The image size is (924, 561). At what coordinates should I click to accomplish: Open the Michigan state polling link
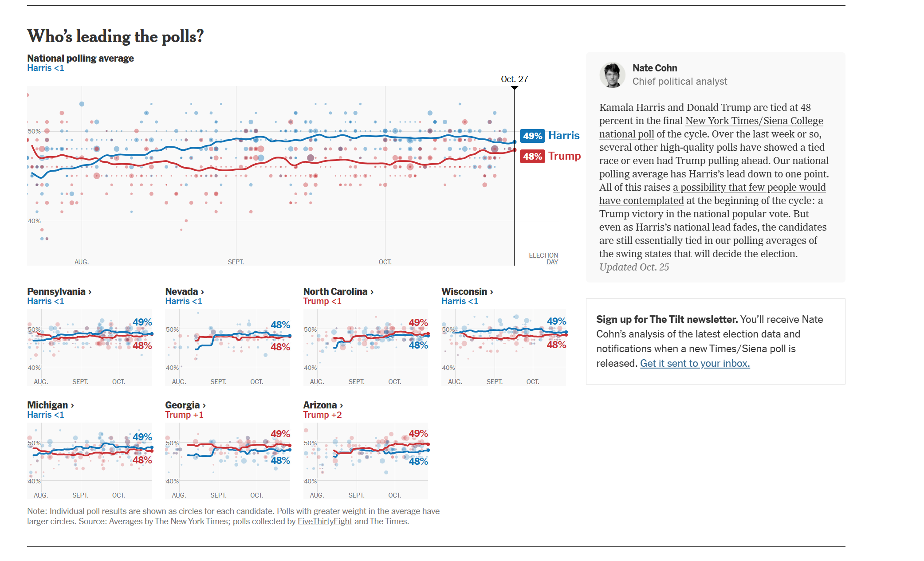pyautogui.click(x=51, y=405)
